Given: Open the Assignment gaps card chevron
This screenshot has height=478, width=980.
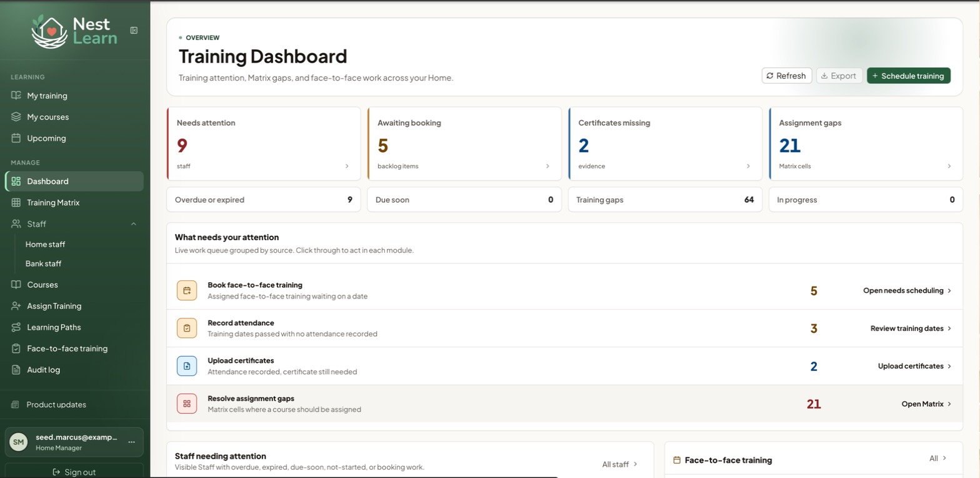Looking at the screenshot, I should click(949, 166).
